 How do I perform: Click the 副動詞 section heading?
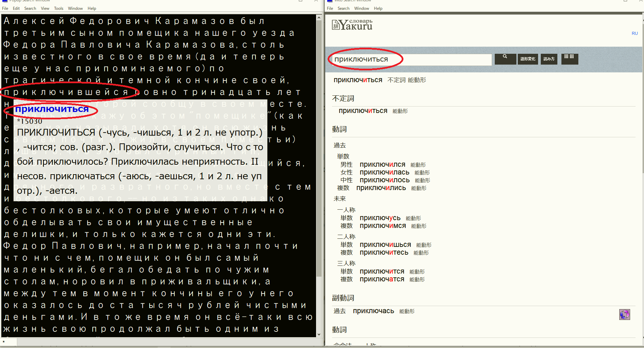click(343, 298)
